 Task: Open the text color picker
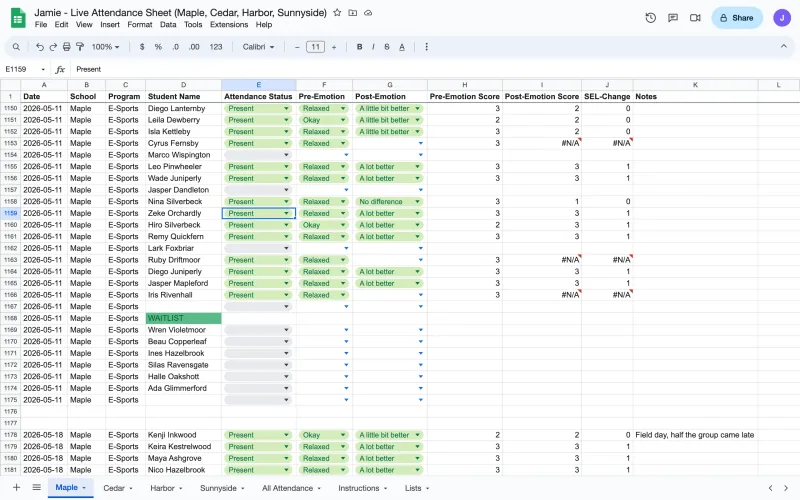click(402, 47)
